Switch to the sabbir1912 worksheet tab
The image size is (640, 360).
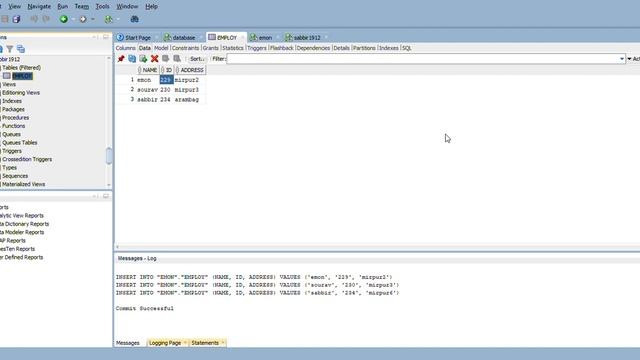pyautogui.click(x=307, y=38)
